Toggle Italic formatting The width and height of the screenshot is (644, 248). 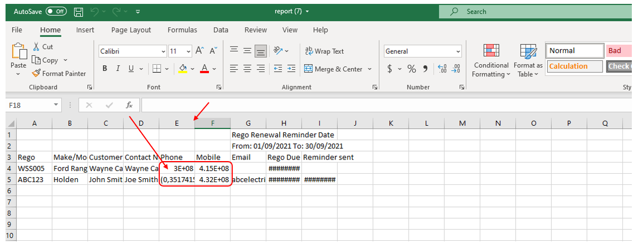[x=118, y=69]
